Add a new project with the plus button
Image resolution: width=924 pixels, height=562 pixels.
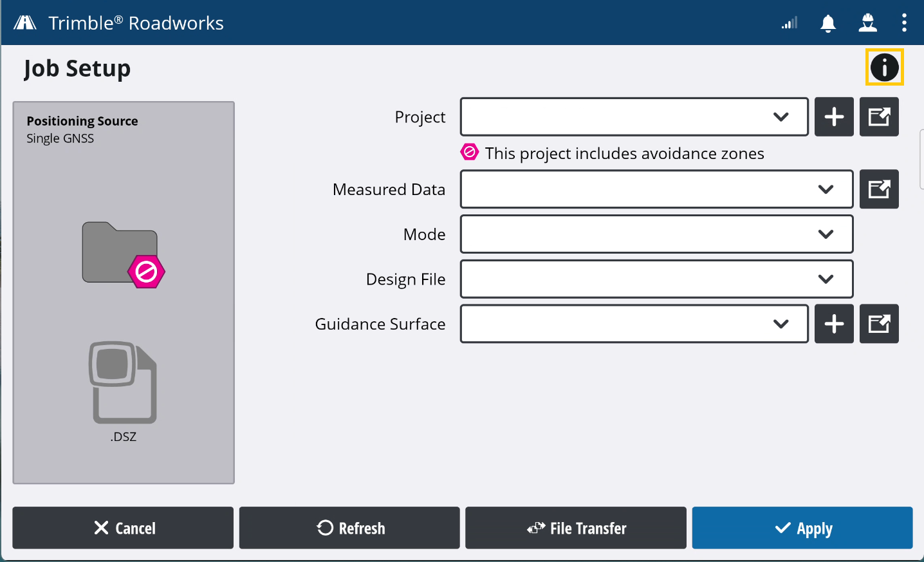pos(834,117)
